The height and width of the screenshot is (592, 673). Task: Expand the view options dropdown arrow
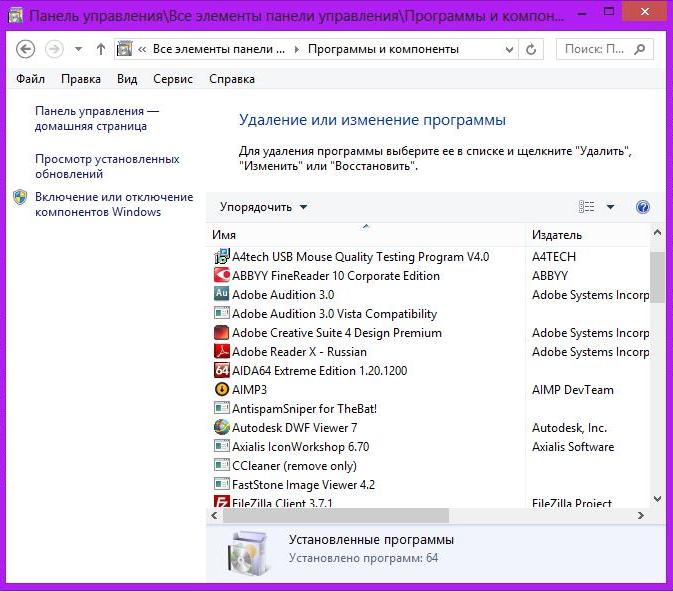pyautogui.click(x=611, y=207)
